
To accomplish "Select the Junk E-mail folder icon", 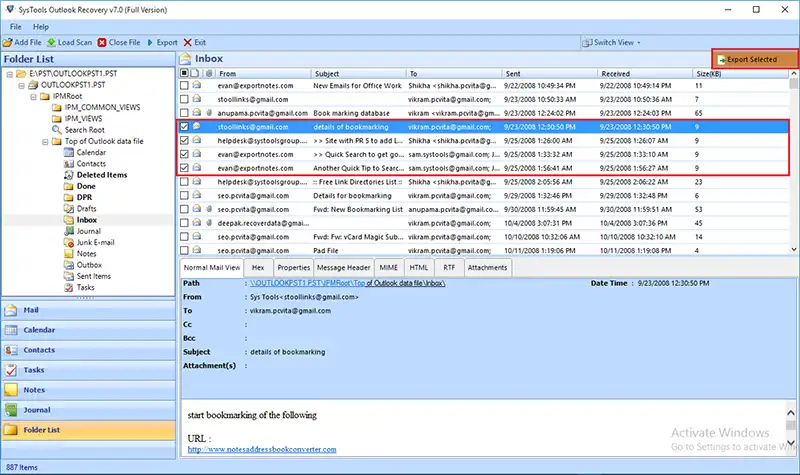I will [x=68, y=242].
